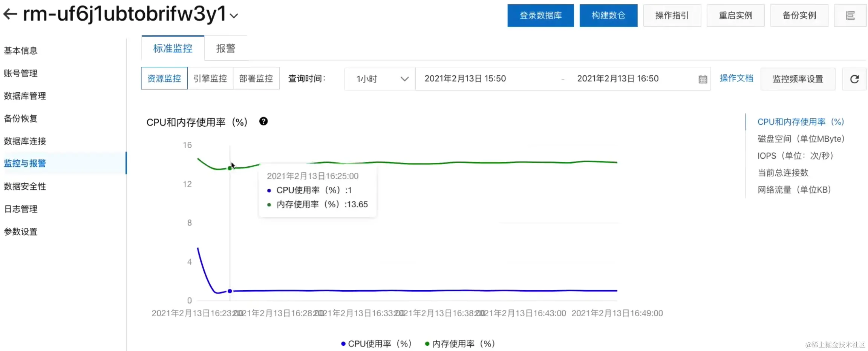868x351 pixels.
Task: Open 日志管理 in the sidebar
Action: click(x=21, y=209)
